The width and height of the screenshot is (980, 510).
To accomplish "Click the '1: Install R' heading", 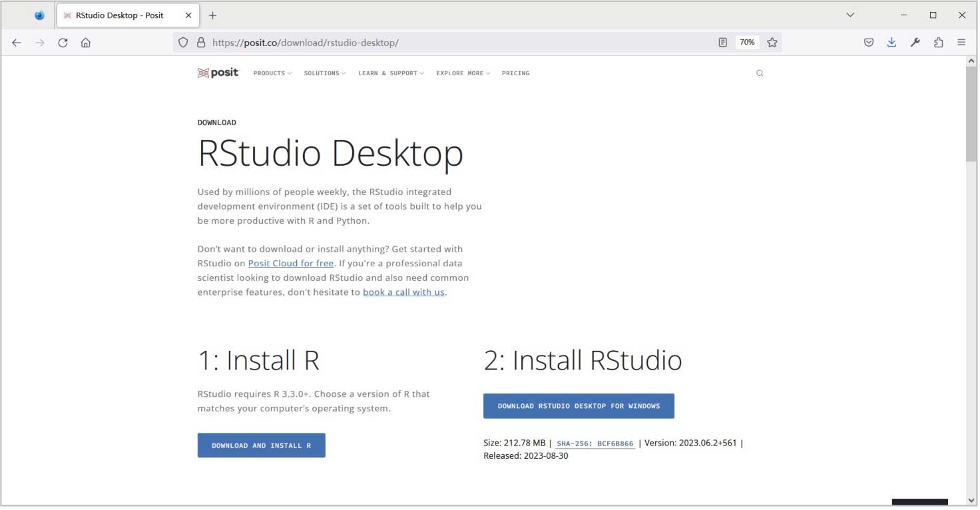I will pyautogui.click(x=258, y=360).
